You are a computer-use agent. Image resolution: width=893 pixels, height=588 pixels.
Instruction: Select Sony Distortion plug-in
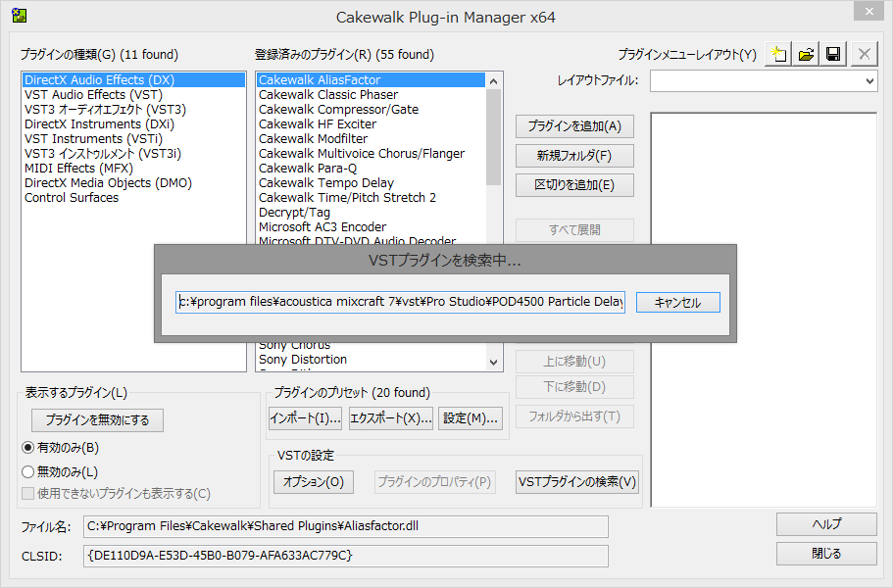[x=372, y=360]
